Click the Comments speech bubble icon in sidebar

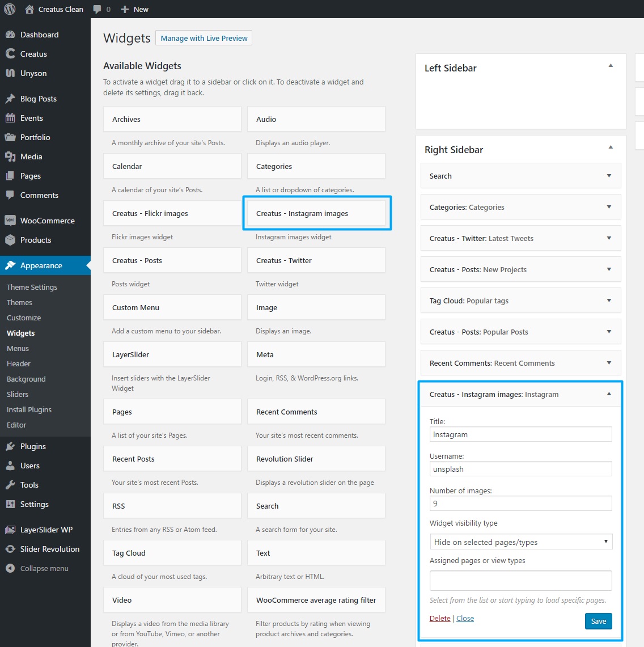[10, 195]
